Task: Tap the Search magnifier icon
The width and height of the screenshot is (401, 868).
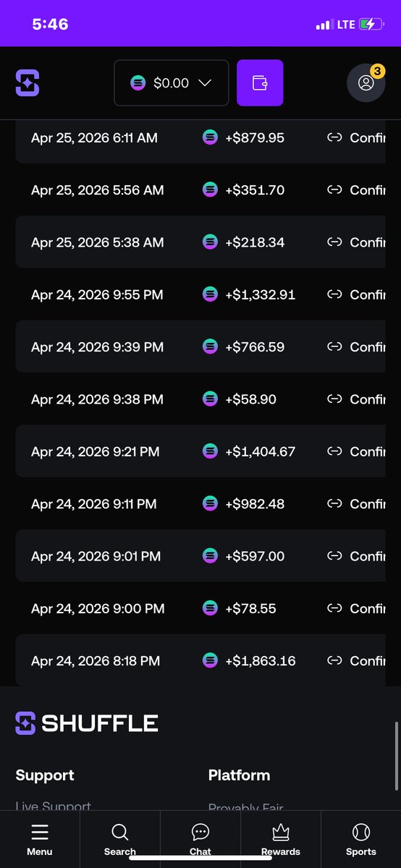Action: pos(120,832)
